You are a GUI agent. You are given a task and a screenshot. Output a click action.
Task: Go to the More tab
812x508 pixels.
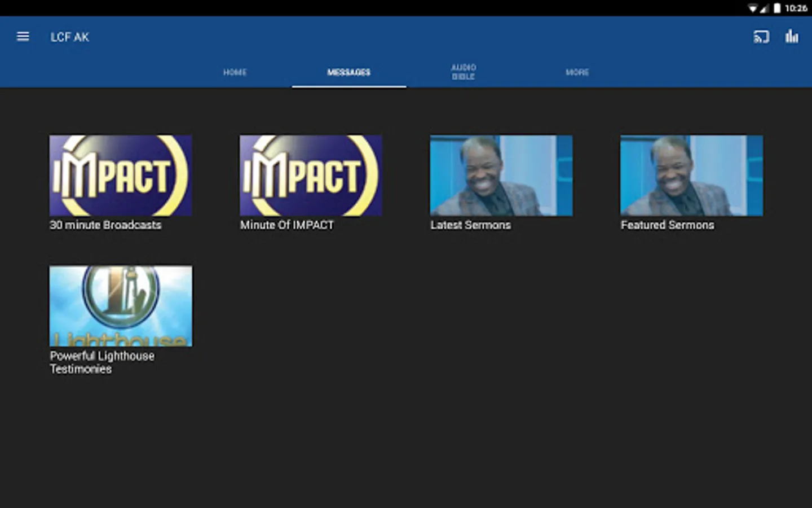click(577, 72)
